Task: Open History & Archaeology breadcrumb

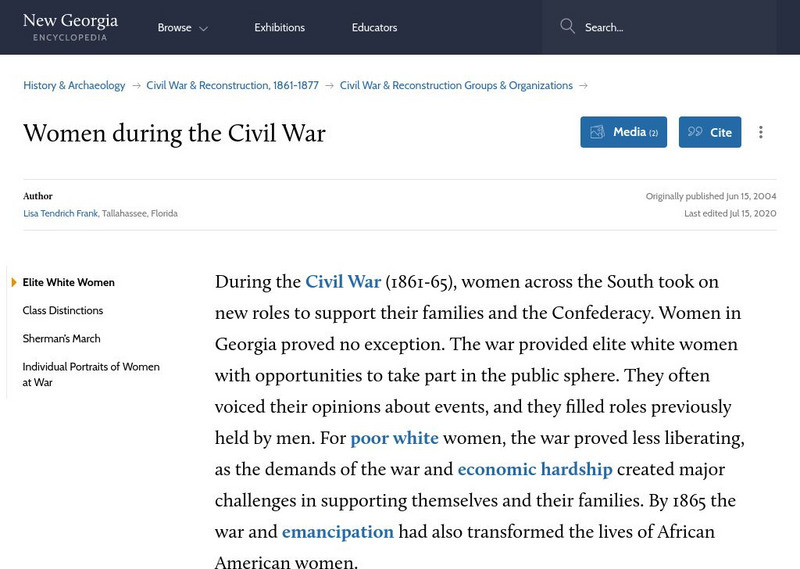Action: [74, 86]
